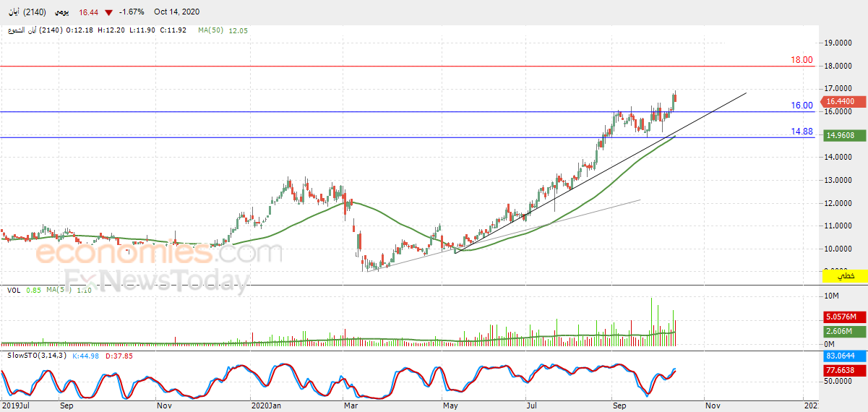868x412 pixels.
Task: Click the O:12.18 open value
Action: (x=80, y=30)
